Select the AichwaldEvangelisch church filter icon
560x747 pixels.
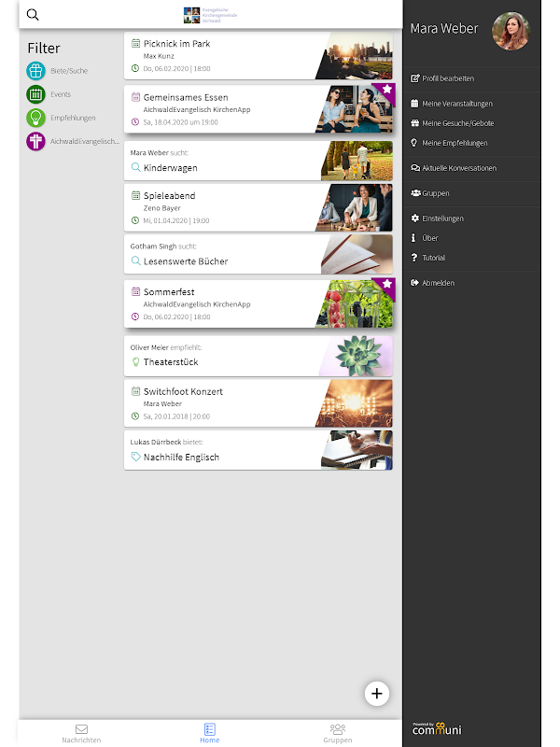tap(35, 142)
